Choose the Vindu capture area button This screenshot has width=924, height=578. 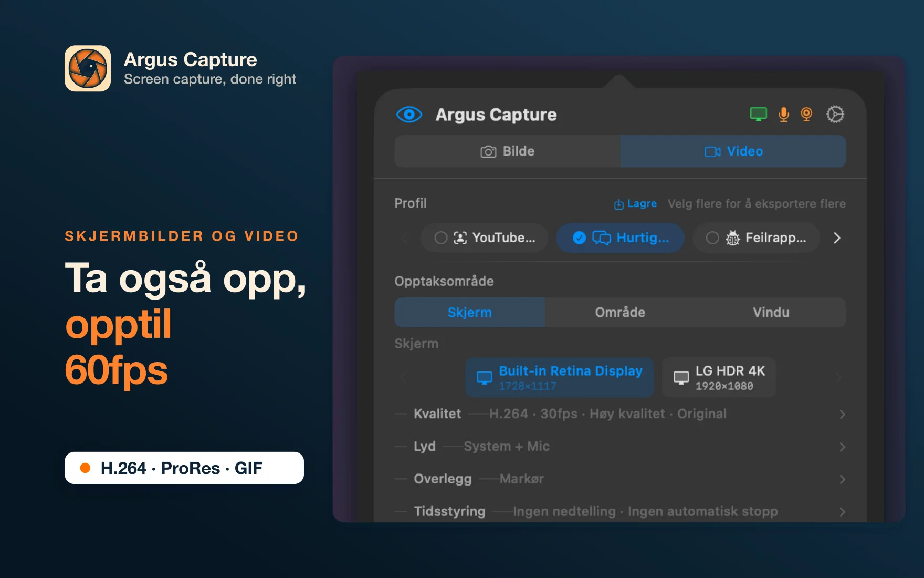click(771, 313)
